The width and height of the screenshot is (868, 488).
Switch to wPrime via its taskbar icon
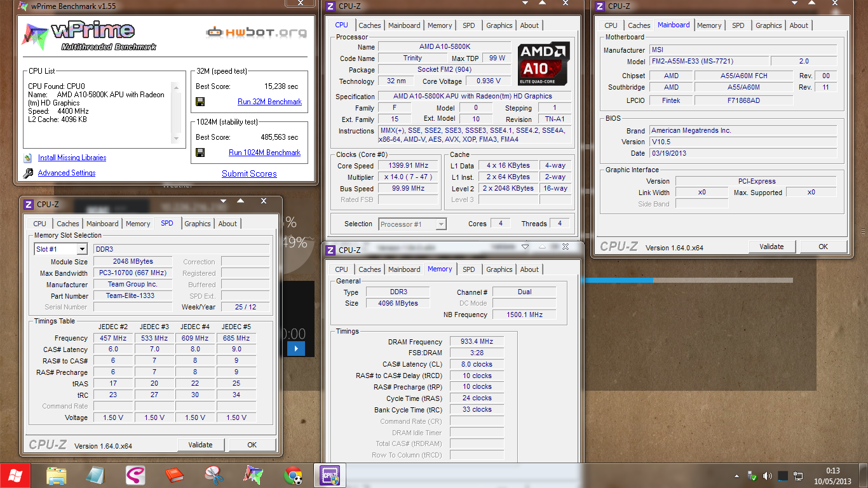(x=253, y=475)
